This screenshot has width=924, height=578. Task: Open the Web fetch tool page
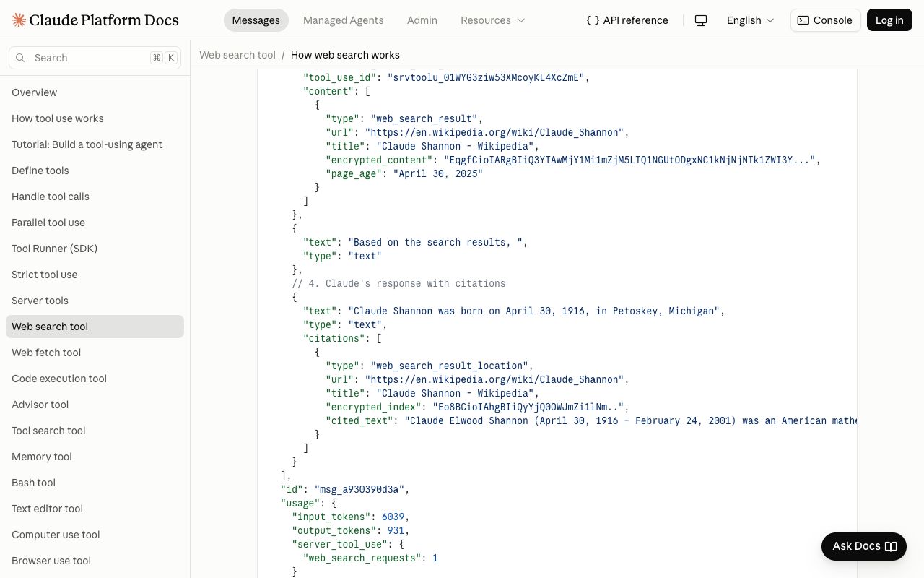(x=95, y=353)
